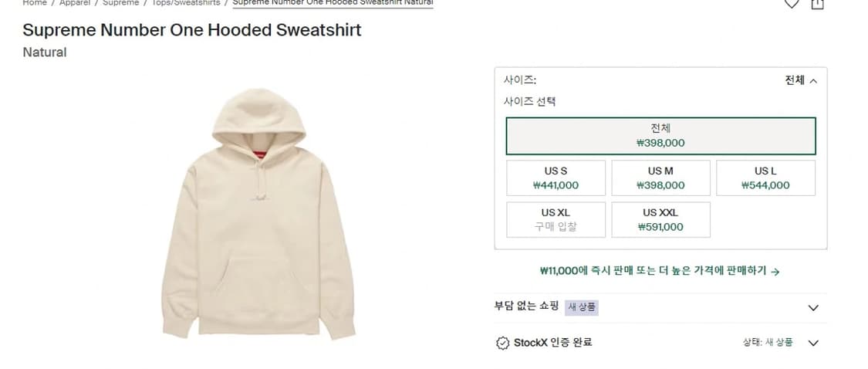Navigate to Tops/Sweatshirts breadcrumb
The image size is (868, 369).
tap(185, 3)
